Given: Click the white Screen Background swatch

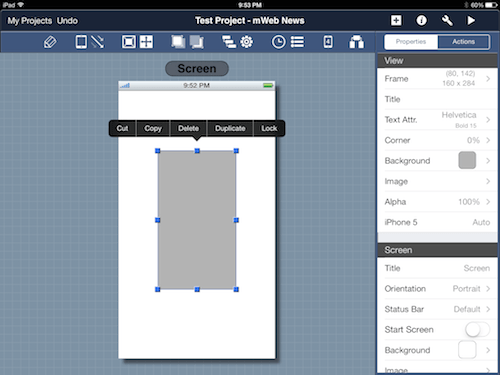Looking at the screenshot, I should click(x=467, y=350).
